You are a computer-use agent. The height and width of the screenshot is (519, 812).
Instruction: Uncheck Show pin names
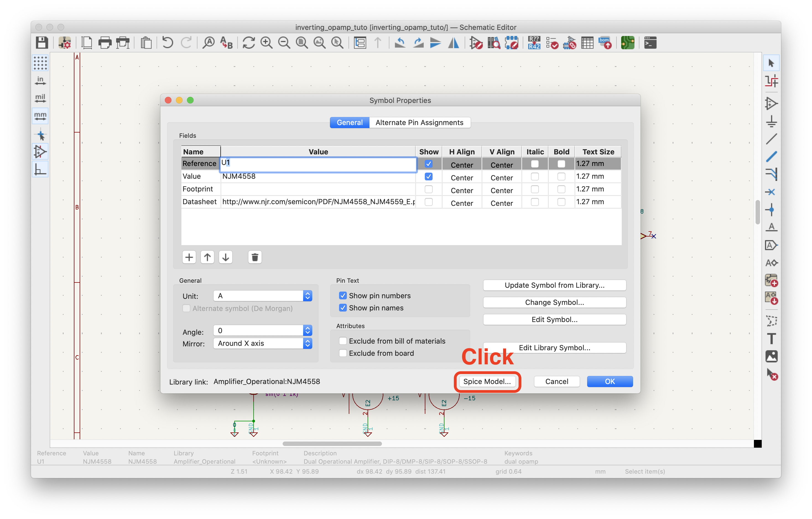tap(343, 308)
